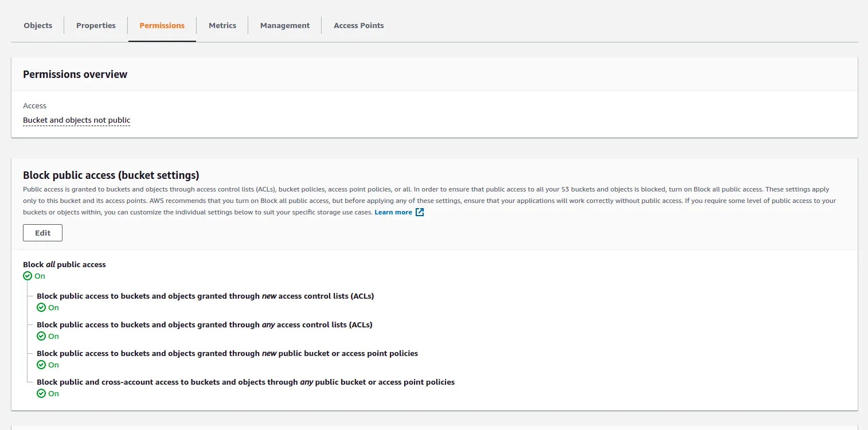
Task: Switch to the Properties tab
Action: [x=96, y=25]
